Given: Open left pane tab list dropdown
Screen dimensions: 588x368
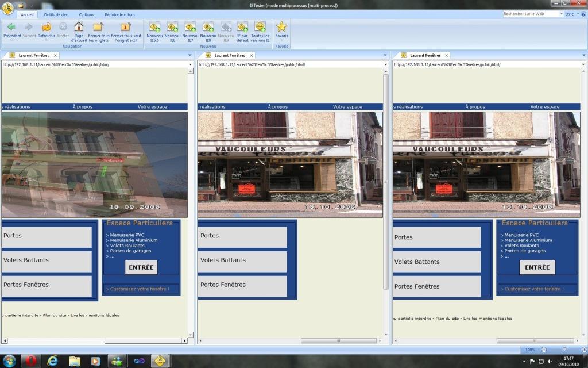Looking at the screenshot, I should (189, 55).
